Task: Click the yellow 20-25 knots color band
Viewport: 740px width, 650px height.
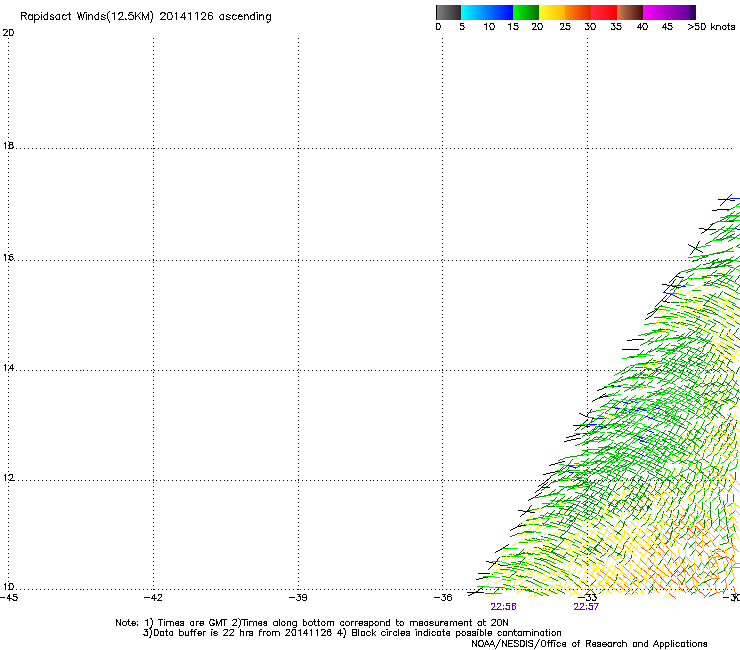Action: point(552,12)
